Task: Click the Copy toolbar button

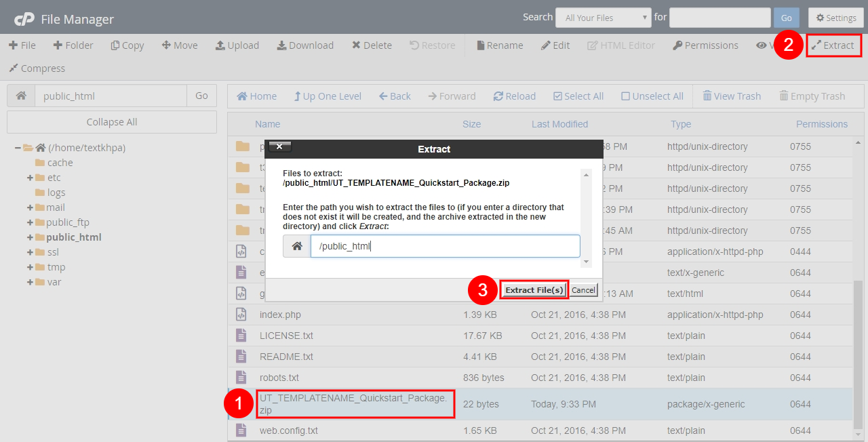Action: click(x=127, y=45)
